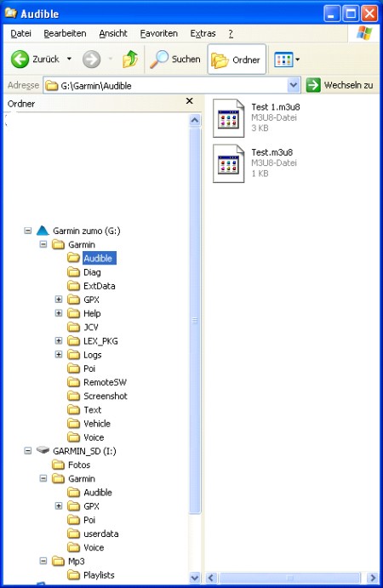
Task: Click the Garmin zumo (G:) drive icon
Action: [x=43, y=231]
